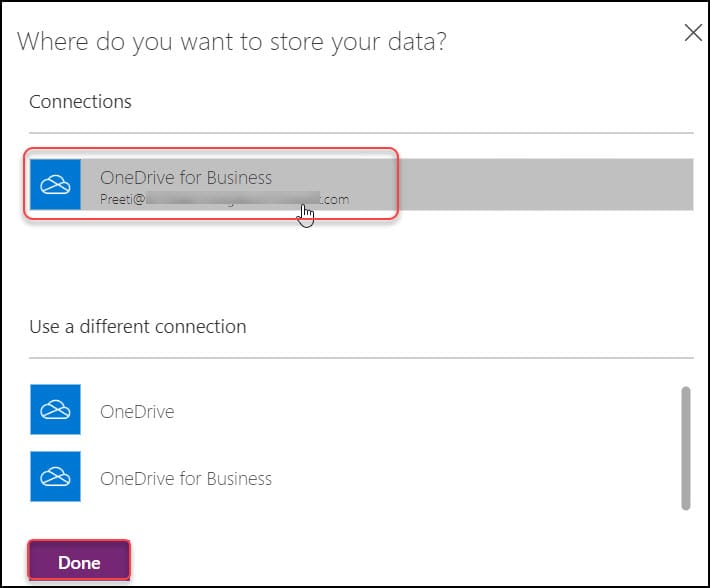Click the divider line below Connections heading
Screen dimensions: 710x588
point(361,133)
